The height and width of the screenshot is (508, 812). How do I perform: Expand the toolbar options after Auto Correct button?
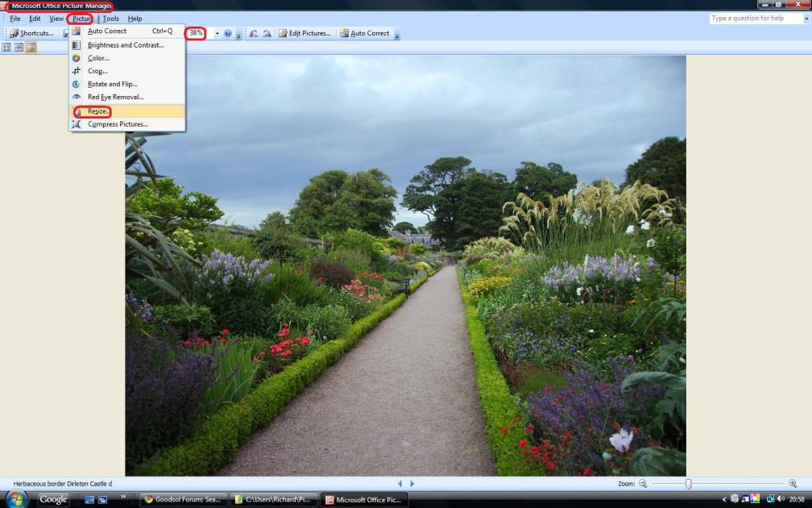click(397, 35)
